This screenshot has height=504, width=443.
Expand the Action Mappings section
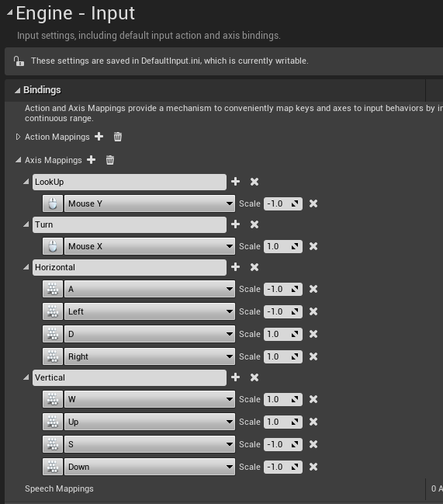point(19,137)
